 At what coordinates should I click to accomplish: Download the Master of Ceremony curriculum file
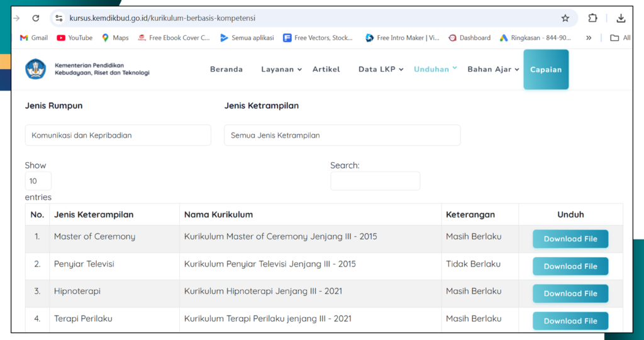click(570, 239)
